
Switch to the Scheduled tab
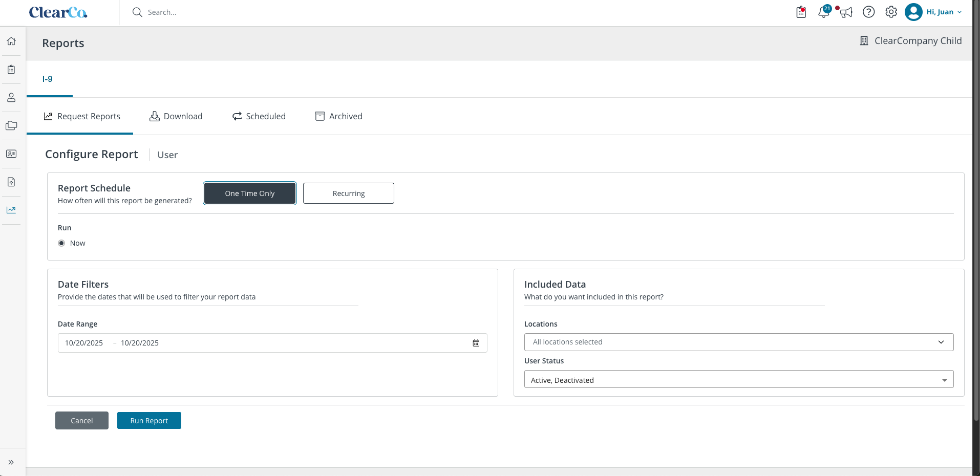coord(259,116)
